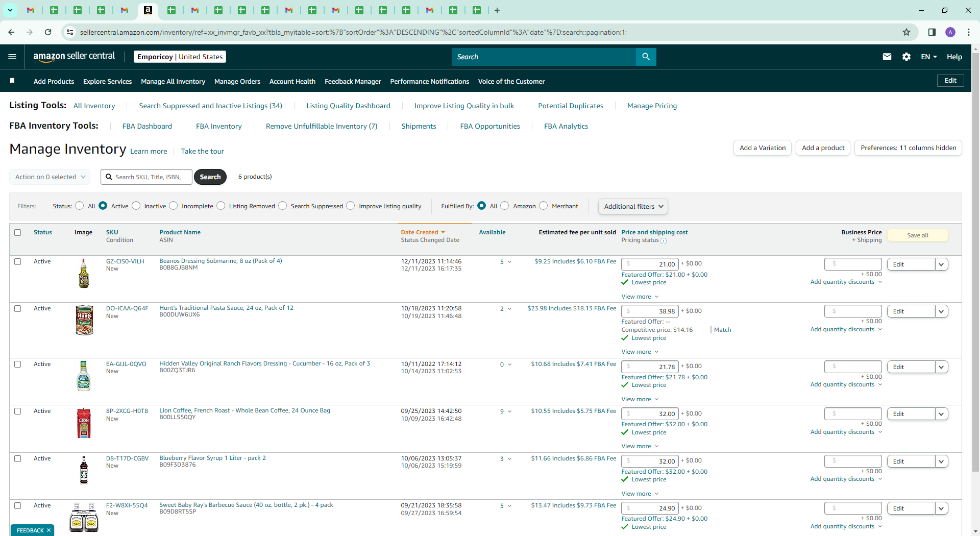Screen dimensions: 980x536
Task: Select Fulfilled By Amazon radio button
Action: 504,206
